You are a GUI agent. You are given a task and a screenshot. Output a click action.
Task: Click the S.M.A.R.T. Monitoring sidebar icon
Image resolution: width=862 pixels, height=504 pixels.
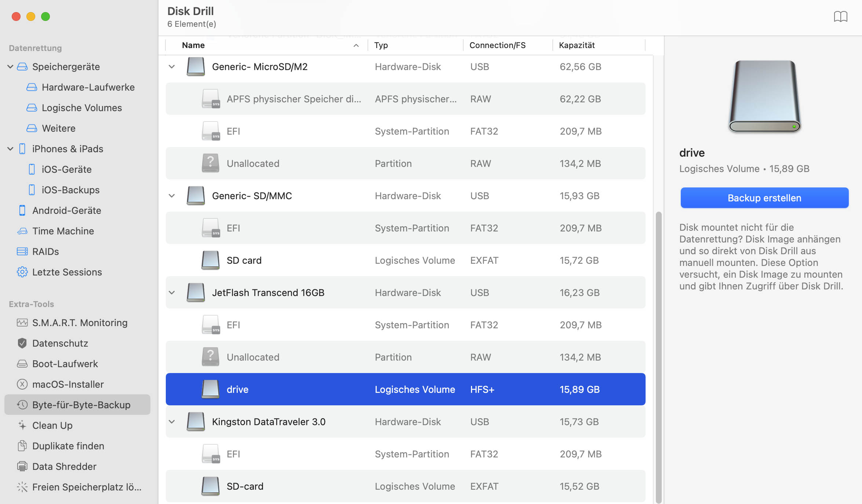(22, 323)
